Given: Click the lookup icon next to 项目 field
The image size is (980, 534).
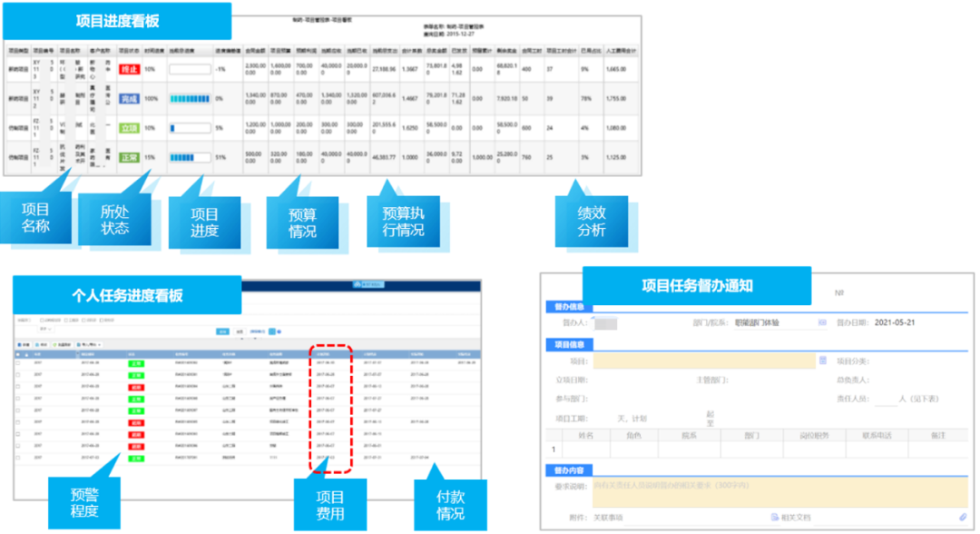Looking at the screenshot, I should click(822, 361).
